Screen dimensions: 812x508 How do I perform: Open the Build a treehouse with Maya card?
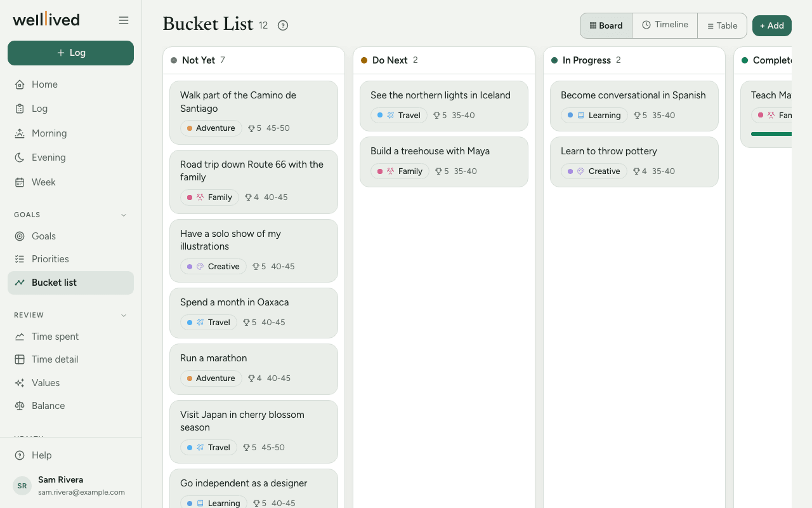tap(444, 161)
